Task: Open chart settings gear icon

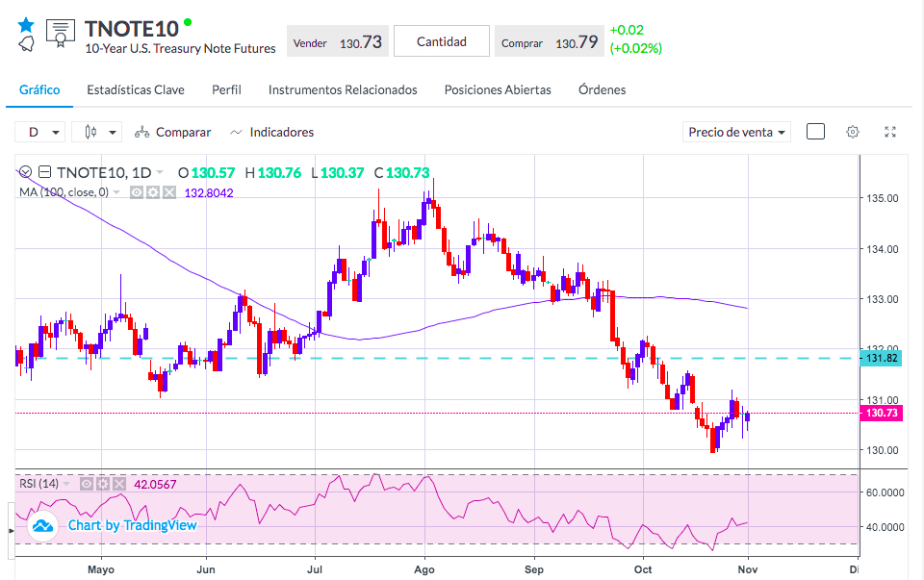Action: [853, 132]
